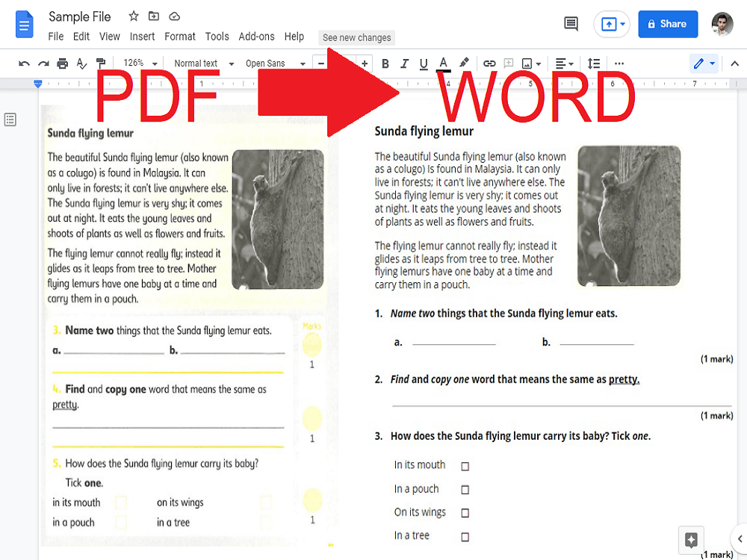Viewport: 747px width, 560px height.
Task: Open the Insert menu
Action: [142, 37]
